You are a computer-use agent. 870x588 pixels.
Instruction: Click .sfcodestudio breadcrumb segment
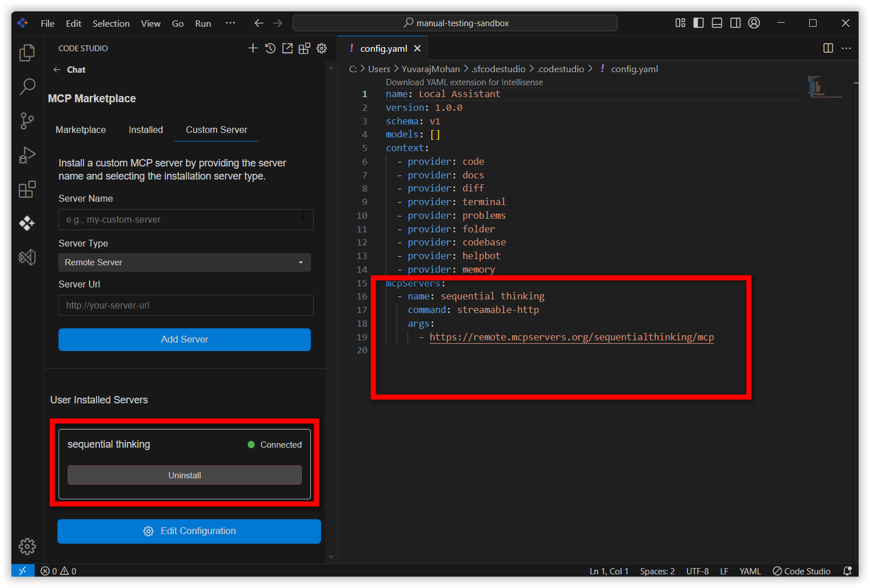[498, 69]
